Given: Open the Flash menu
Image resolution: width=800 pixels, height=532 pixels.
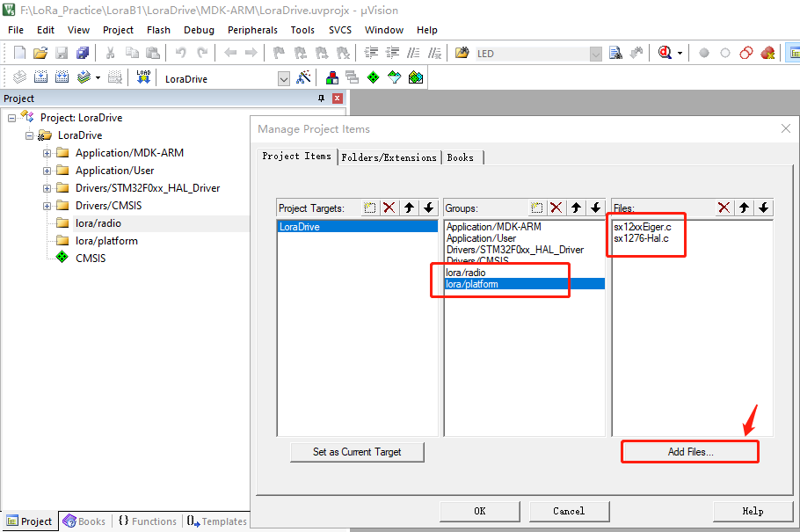Looking at the screenshot, I should pyautogui.click(x=158, y=30).
